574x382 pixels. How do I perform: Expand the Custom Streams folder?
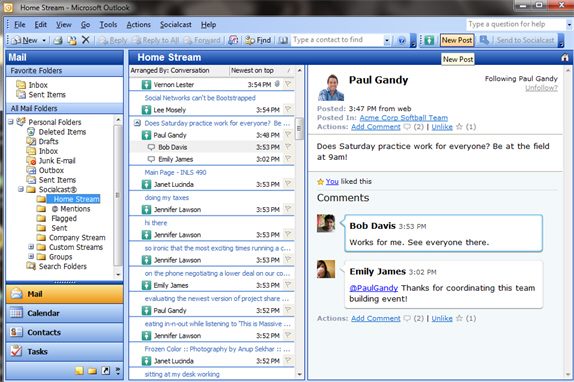click(x=31, y=247)
